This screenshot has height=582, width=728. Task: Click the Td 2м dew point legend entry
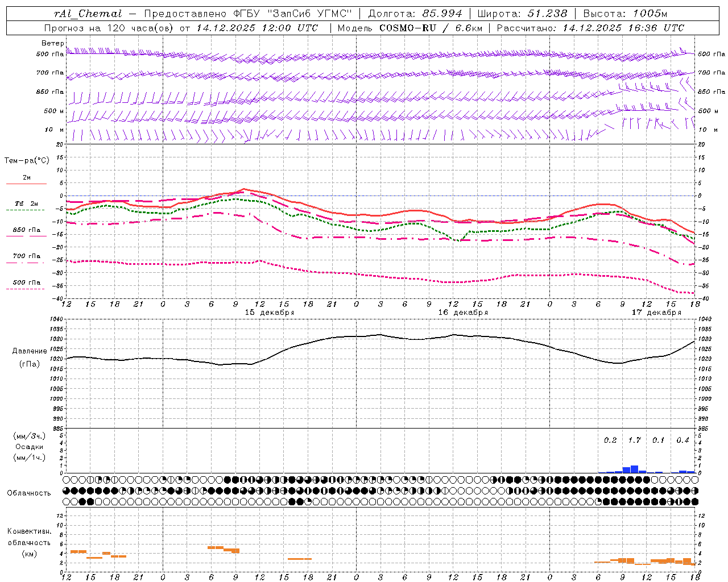[27, 203]
